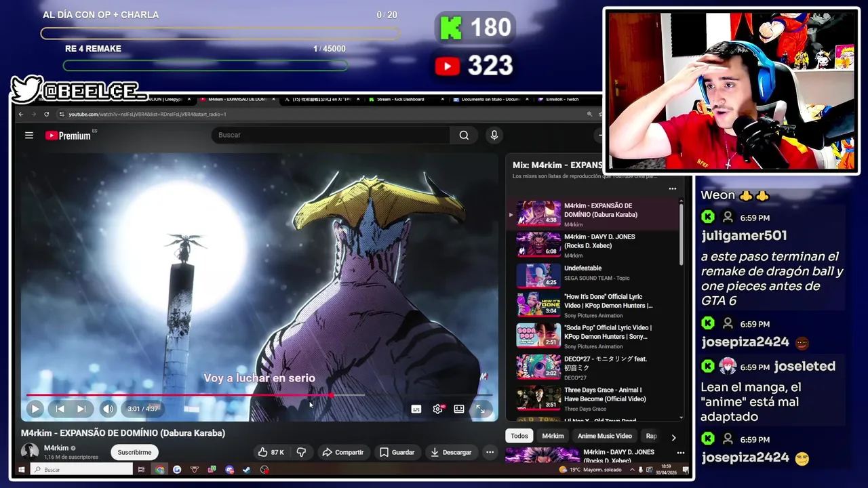Image resolution: width=868 pixels, height=488 pixels.
Task: Like the video with 87 K thumbs-up
Action: tap(271, 452)
